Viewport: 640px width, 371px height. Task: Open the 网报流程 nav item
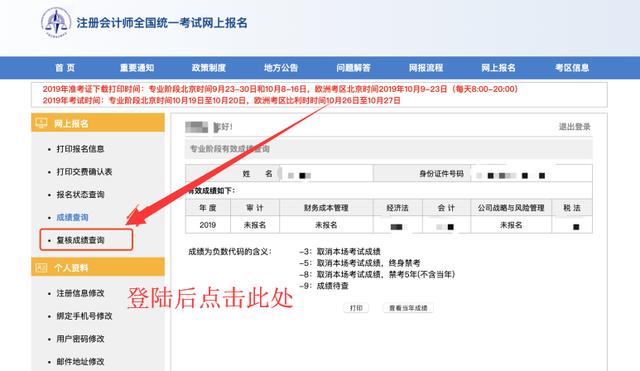tap(426, 68)
